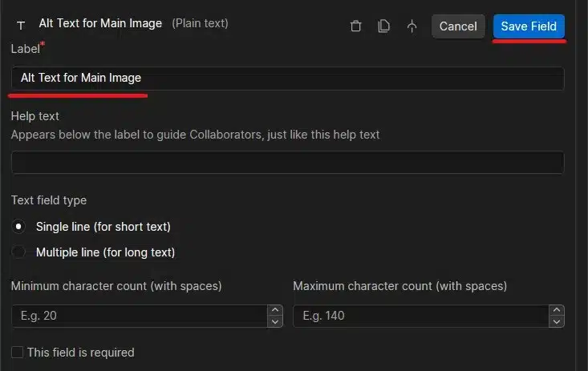This screenshot has width=588, height=371.
Task: Click the plain text 'T' type icon
Action: coord(21,26)
